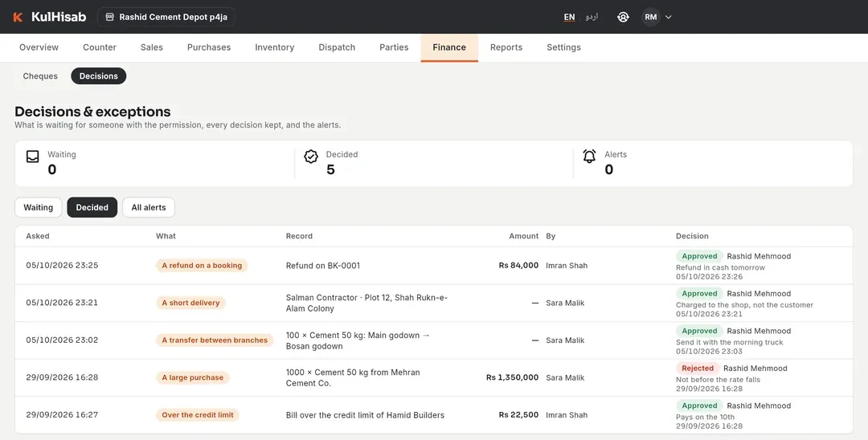Click the Rs 84,000 amount

tap(518, 265)
